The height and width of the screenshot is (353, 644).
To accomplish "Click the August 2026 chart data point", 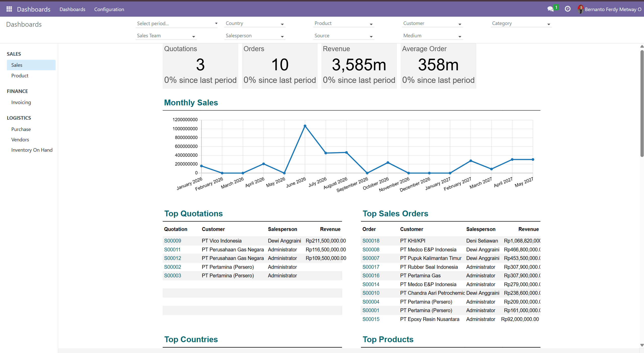I will click(347, 152).
